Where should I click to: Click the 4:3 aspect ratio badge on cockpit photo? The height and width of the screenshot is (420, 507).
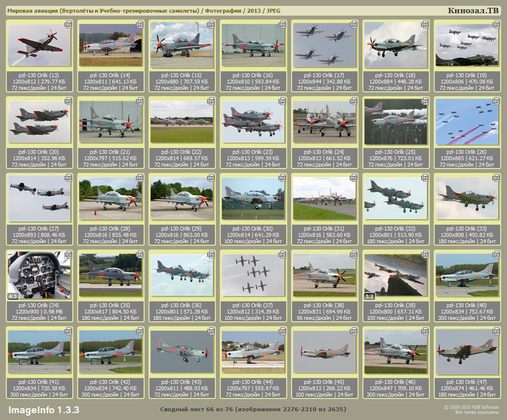[13, 296]
